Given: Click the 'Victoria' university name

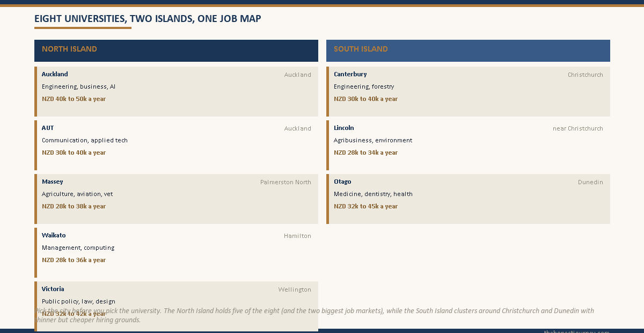Looking at the screenshot, I should (x=53, y=289).
